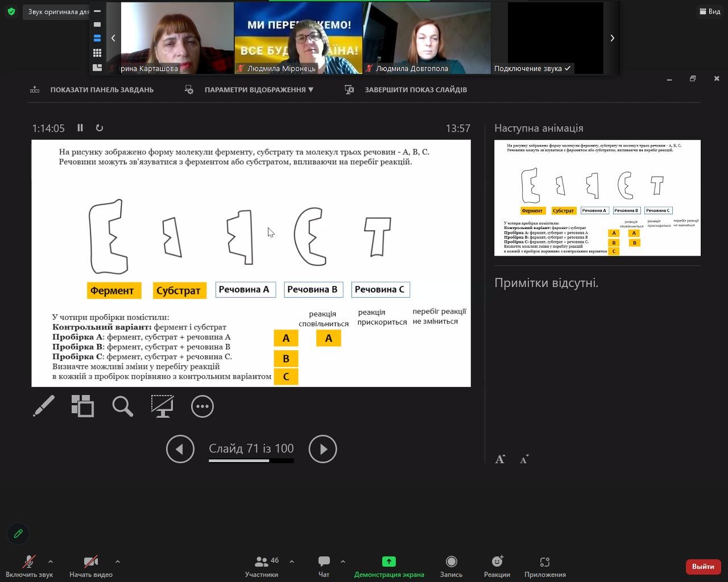Expand the chat options arrow
This screenshot has width=728, height=582.
[342, 562]
